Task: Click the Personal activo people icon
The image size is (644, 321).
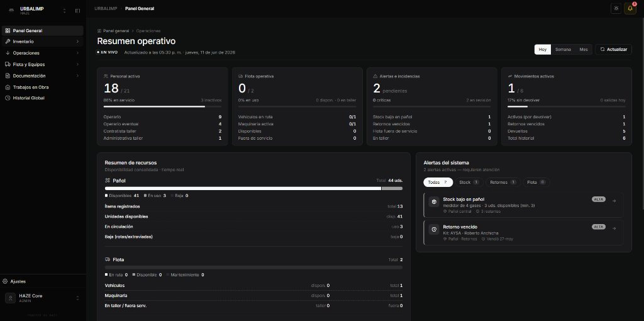Action: (x=106, y=76)
